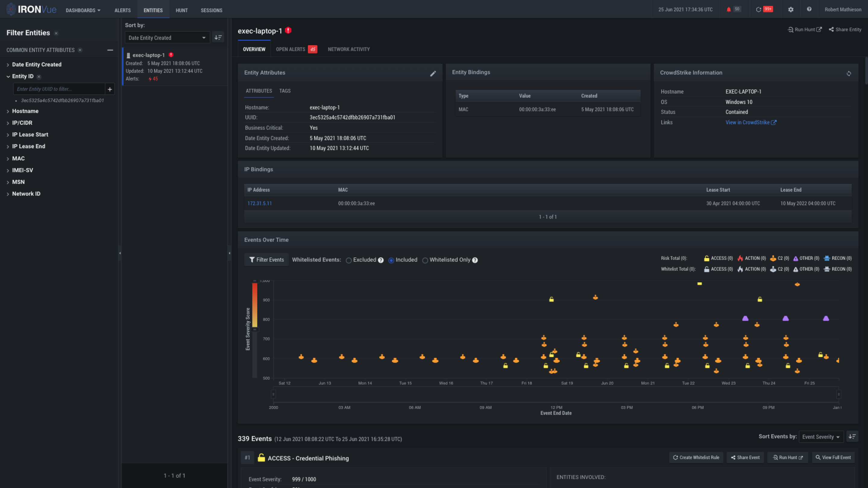Click the Entity UUID filter input field

click(59, 89)
